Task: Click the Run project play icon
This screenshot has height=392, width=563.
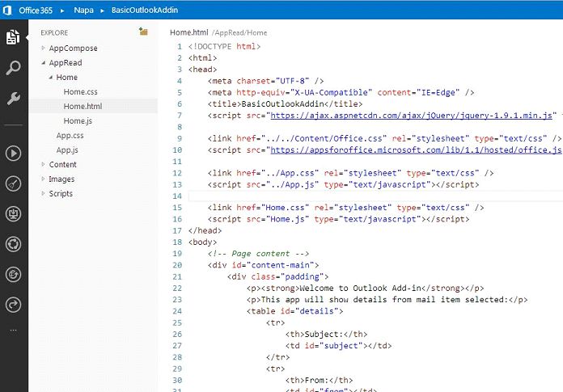Action: (x=13, y=154)
